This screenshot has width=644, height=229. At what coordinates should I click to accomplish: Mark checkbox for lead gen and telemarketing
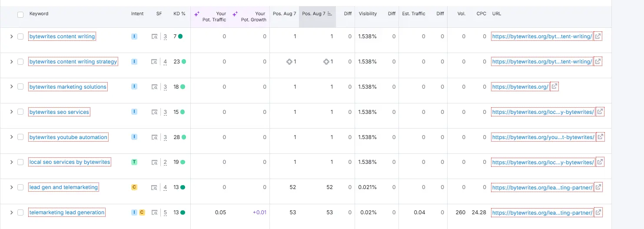coord(20,187)
